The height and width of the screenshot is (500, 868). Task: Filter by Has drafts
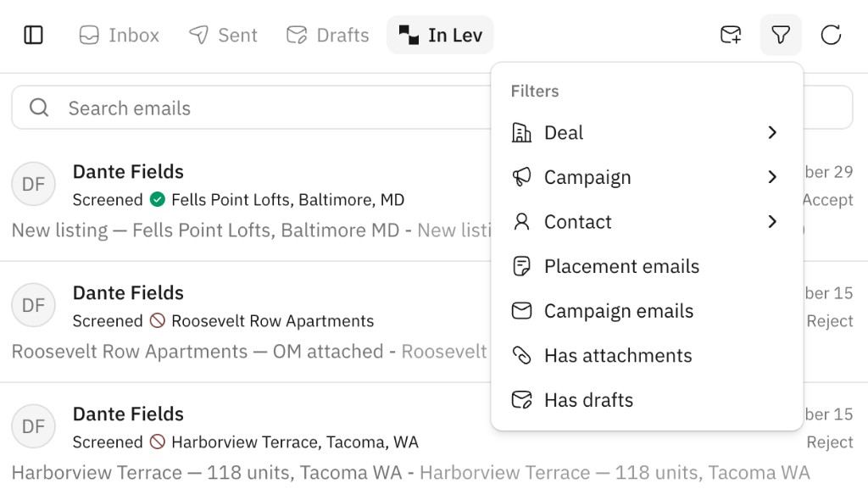(x=647, y=400)
